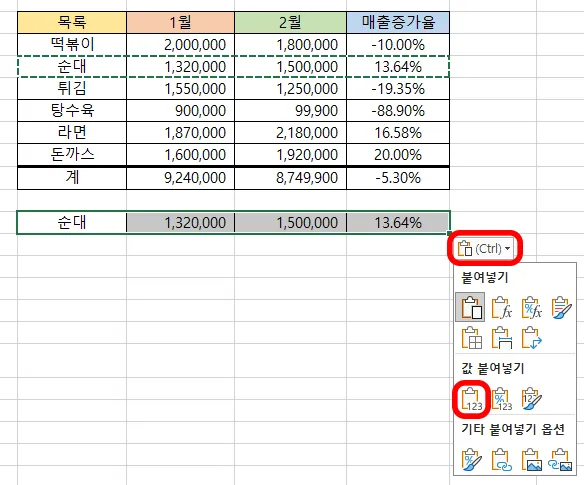This screenshot has width=584, height=485.
Task: Select the 20.00% cell
Action: 398,155
